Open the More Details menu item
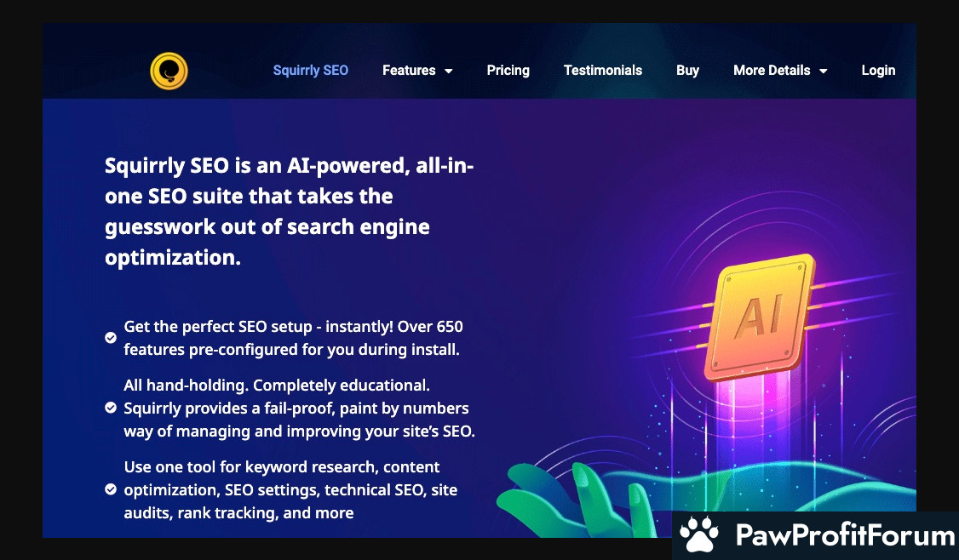959x560 pixels. tap(771, 71)
